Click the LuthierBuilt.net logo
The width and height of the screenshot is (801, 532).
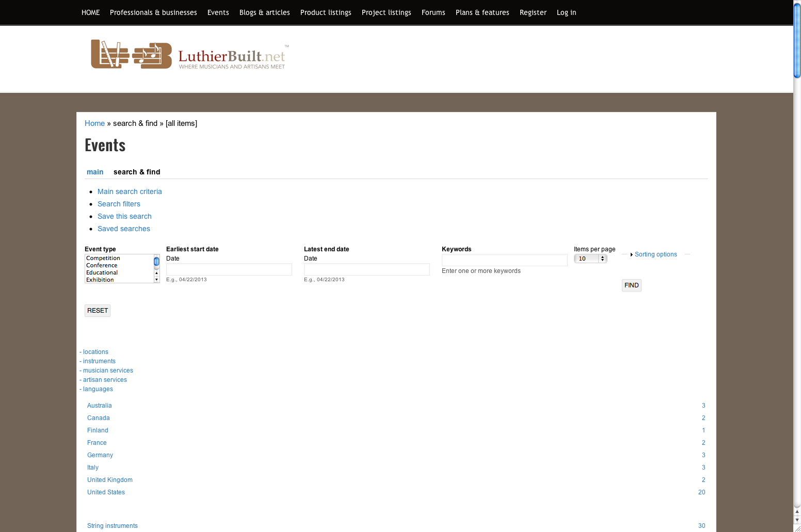189,54
